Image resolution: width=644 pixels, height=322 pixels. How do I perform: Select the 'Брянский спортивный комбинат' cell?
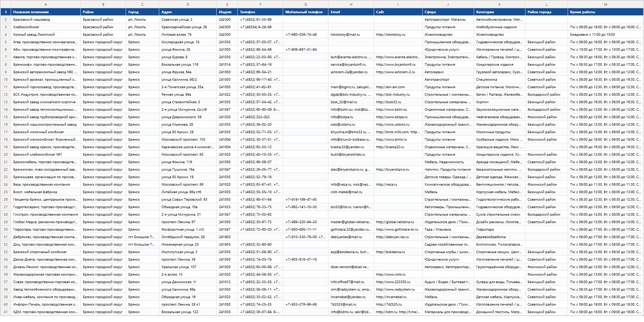coord(46,252)
